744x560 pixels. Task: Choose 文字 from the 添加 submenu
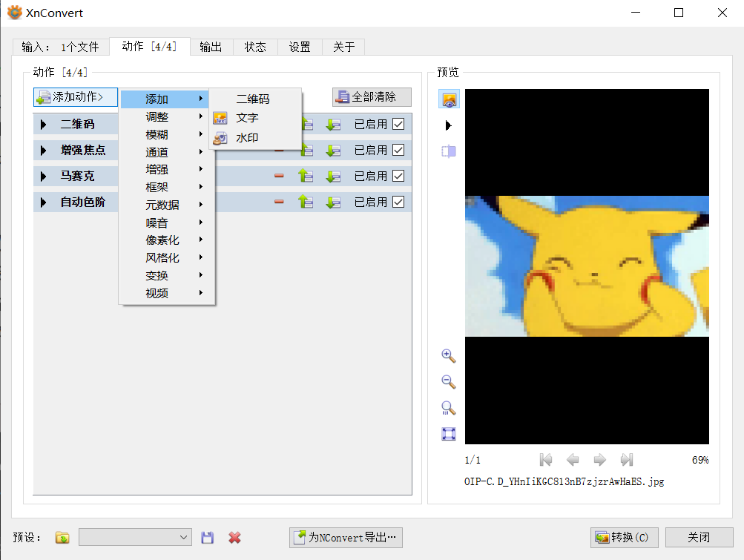click(255, 118)
